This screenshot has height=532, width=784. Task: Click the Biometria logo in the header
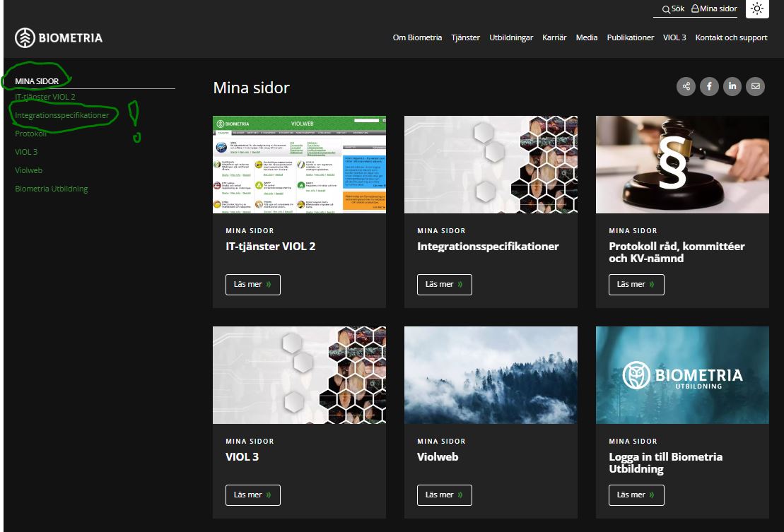[59, 37]
